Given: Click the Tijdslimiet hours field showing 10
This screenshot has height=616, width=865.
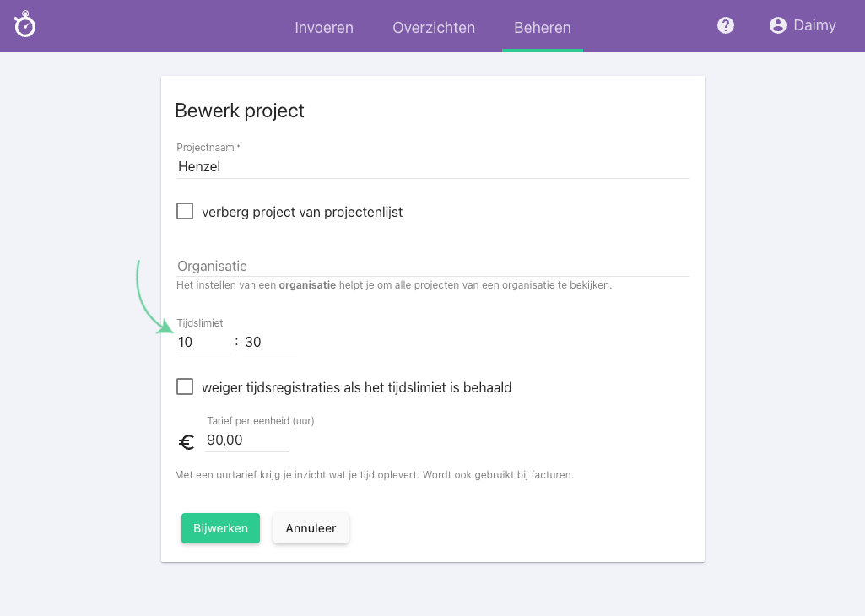Looking at the screenshot, I should tap(203, 342).
